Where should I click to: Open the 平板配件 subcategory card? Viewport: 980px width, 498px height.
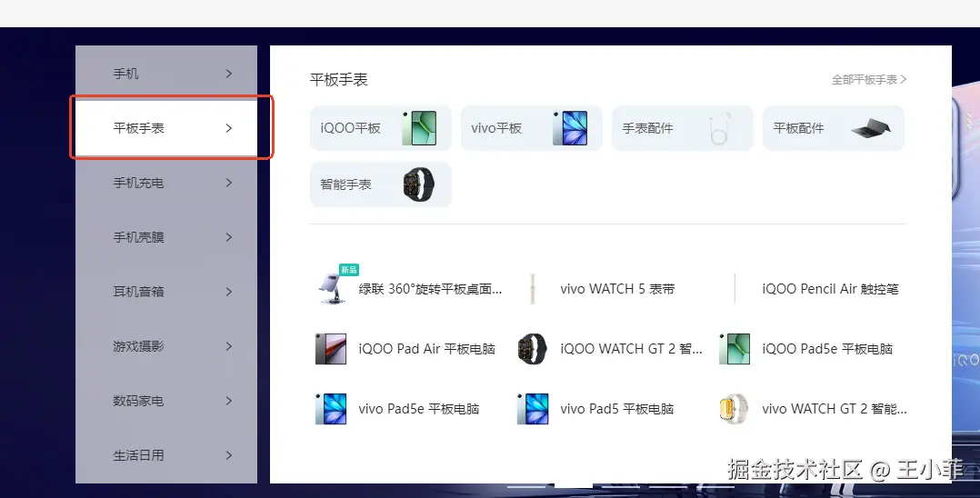pyautogui.click(x=833, y=128)
